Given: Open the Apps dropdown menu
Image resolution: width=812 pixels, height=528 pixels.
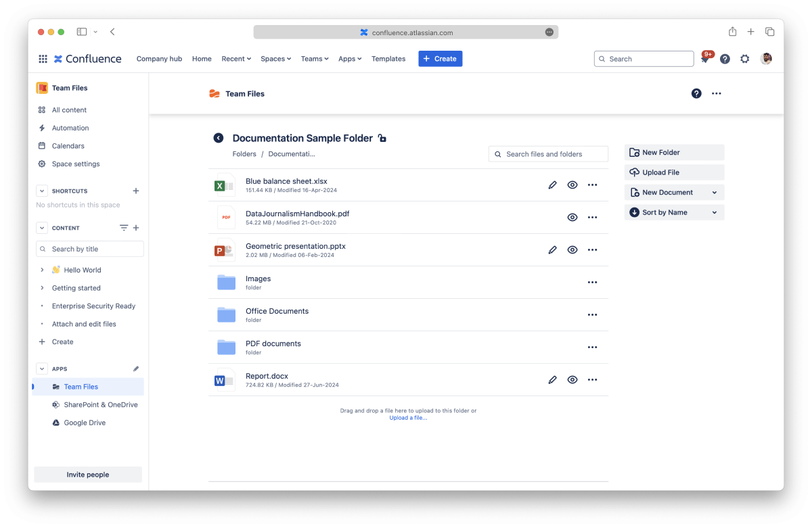Looking at the screenshot, I should point(350,59).
